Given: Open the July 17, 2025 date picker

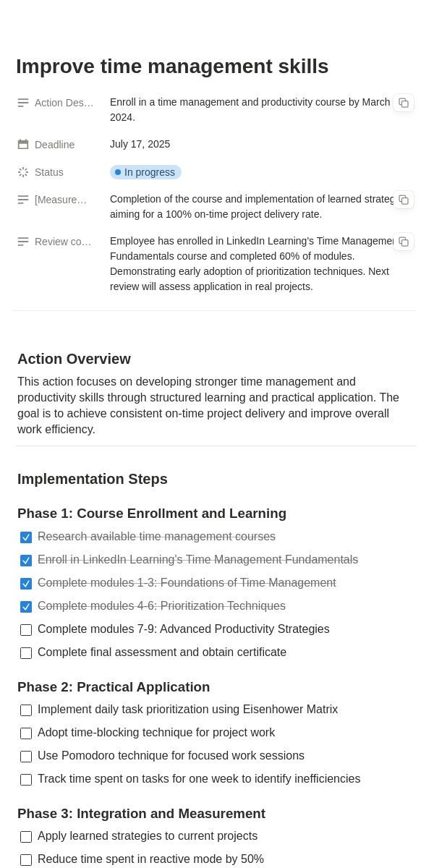Looking at the screenshot, I should tap(140, 144).
